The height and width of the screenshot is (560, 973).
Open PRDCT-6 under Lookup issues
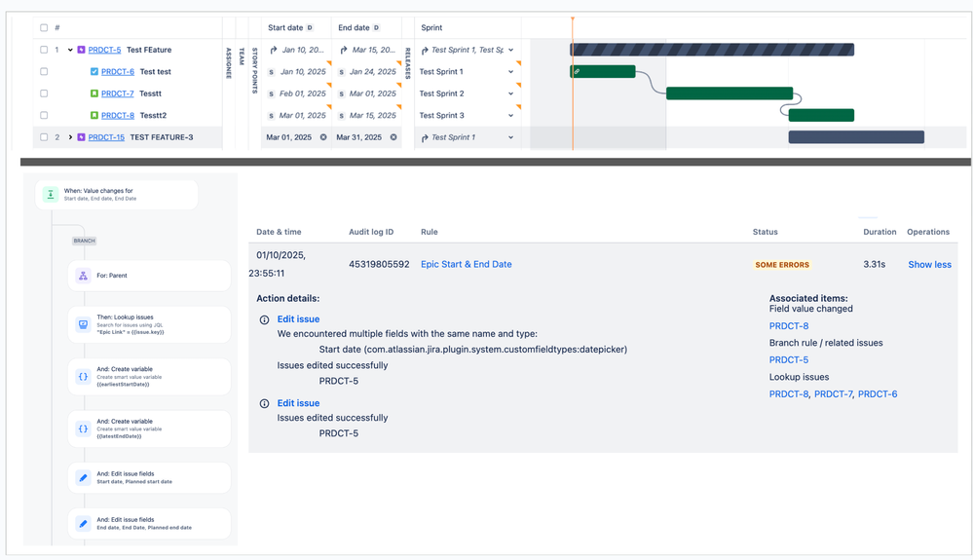[x=878, y=393]
